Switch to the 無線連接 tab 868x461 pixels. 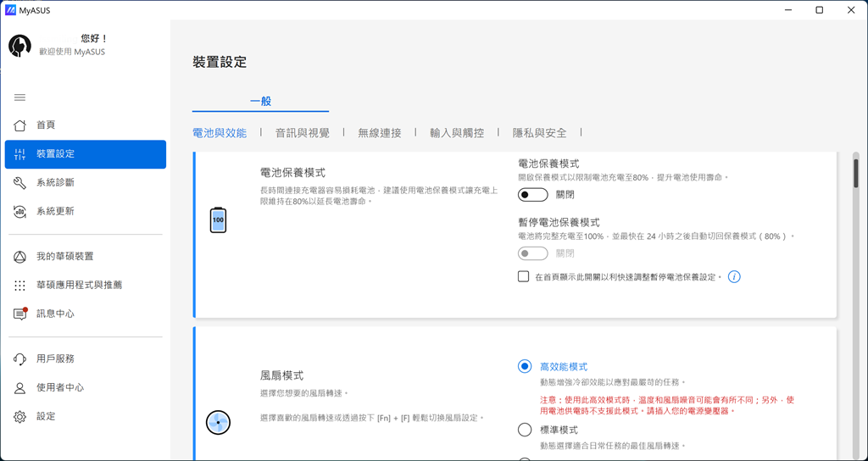click(x=379, y=133)
